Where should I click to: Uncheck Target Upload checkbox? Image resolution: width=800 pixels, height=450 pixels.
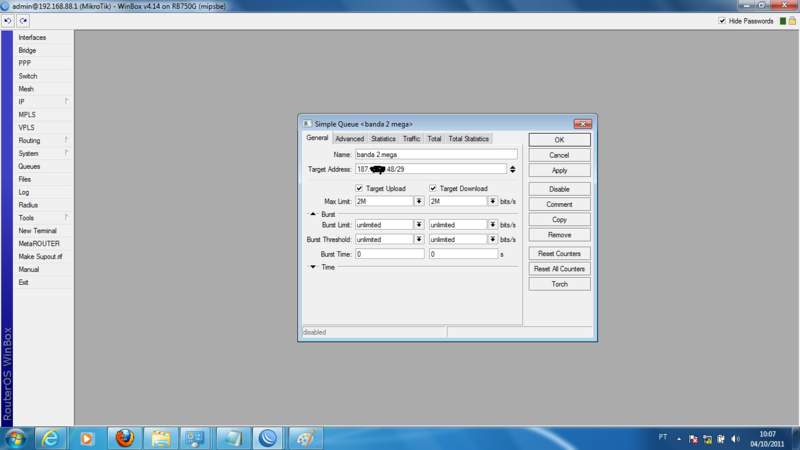(359, 188)
